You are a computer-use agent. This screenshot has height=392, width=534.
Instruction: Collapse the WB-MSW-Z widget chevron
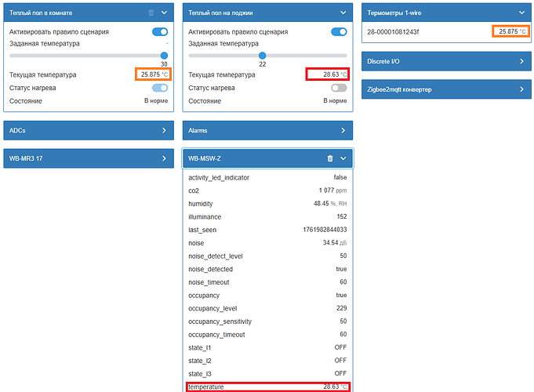coord(343,158)
